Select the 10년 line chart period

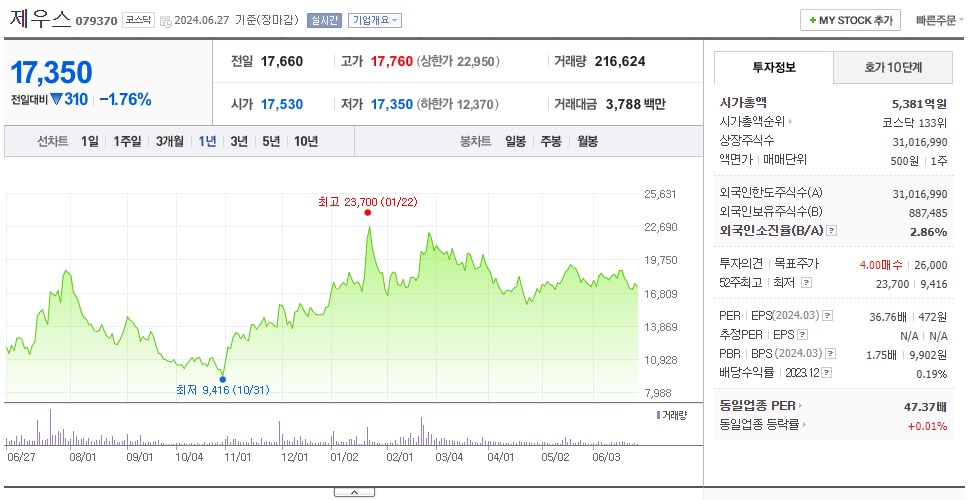click(x=306, y=141)
